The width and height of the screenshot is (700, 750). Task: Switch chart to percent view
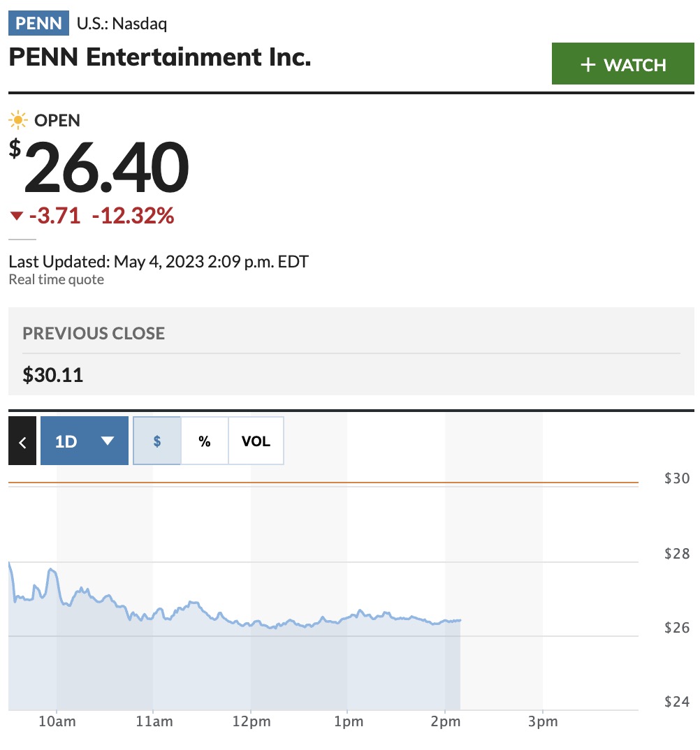(x=205, y=441)
